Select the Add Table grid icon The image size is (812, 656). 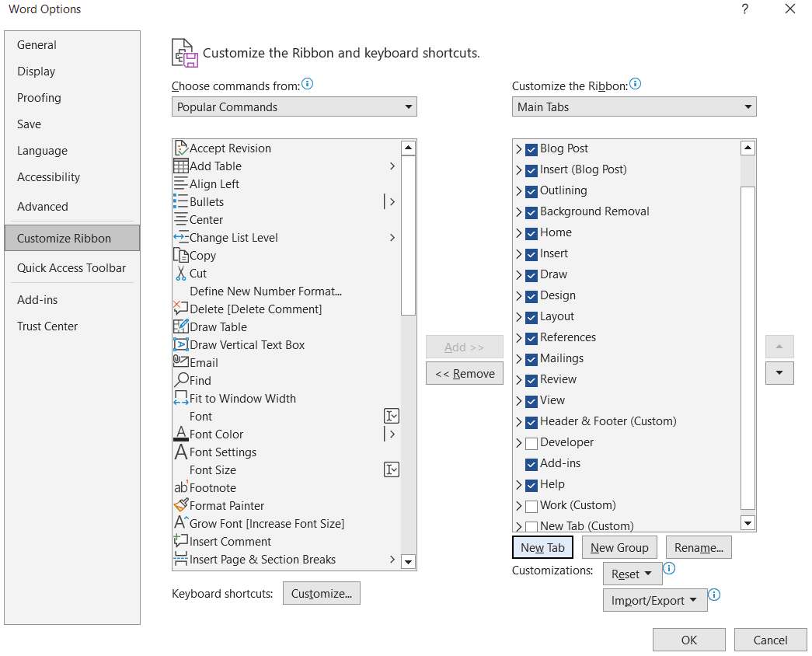coord(180,166)
